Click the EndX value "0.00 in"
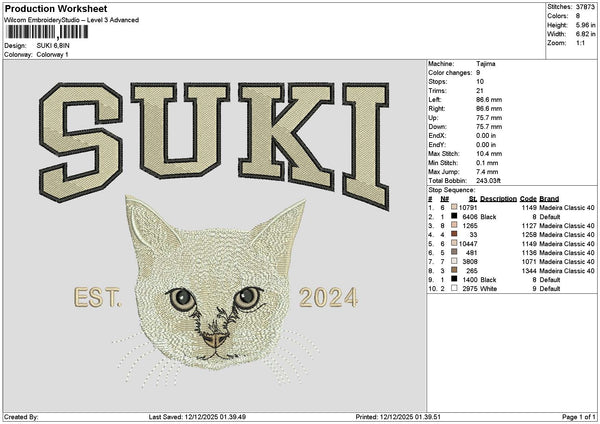600x424 pixels. pyautogui.click(x=486, y=136)
